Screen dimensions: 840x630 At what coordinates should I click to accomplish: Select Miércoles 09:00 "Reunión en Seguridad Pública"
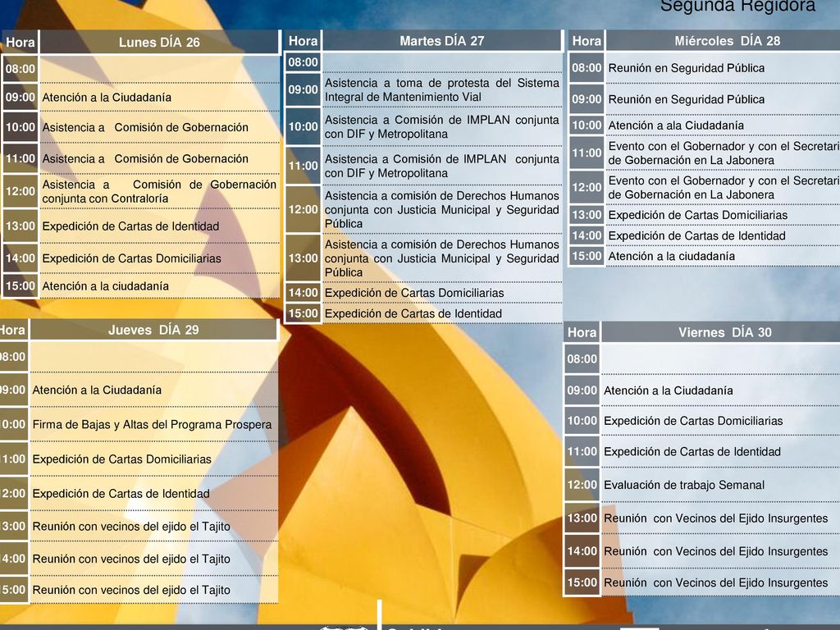click(x=724, y=99)
